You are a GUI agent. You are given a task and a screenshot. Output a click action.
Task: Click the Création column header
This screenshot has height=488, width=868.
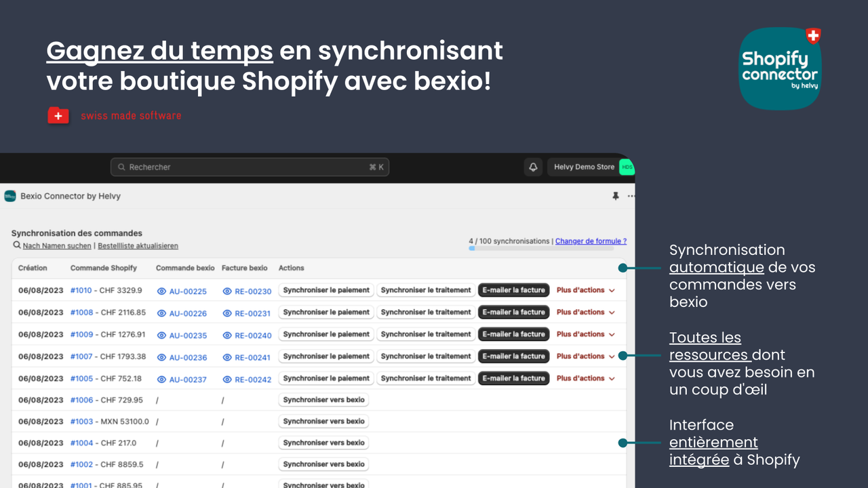point(33,268)
